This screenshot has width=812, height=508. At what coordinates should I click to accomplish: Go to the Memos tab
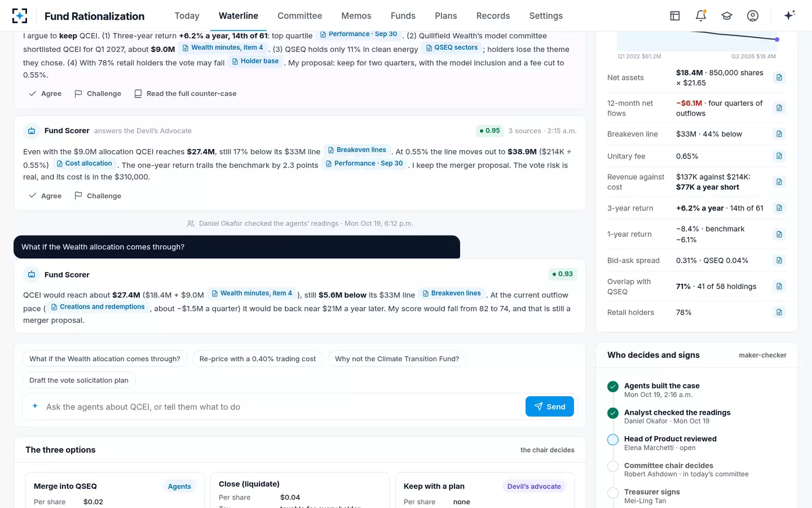pos(356,16)
